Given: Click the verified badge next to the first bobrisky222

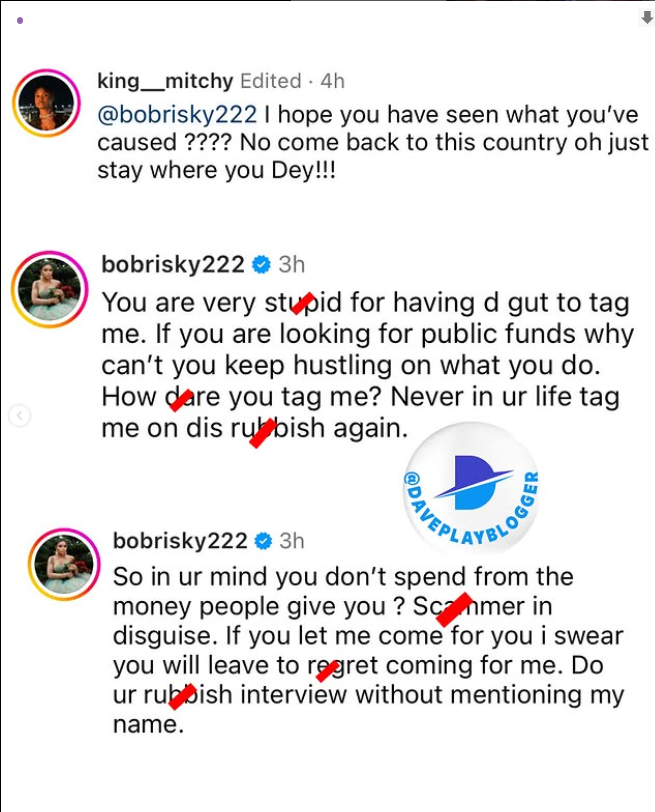Looking at the screenshot, I should (x=261, y=265).
